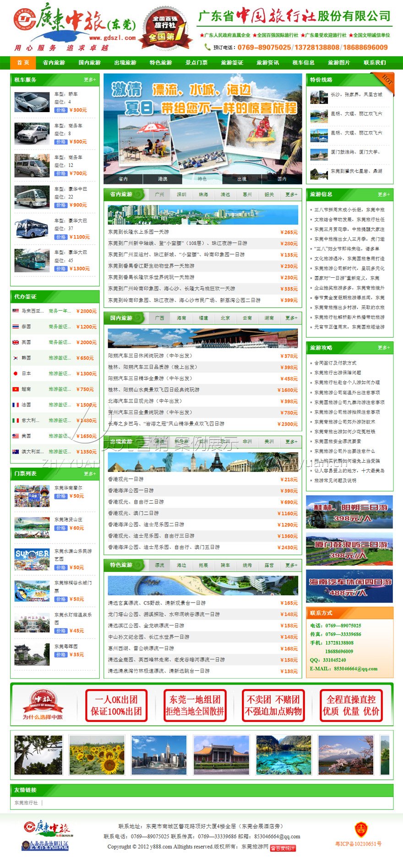Screen dimensions: 403x868
Task: Open the 8-seat 商务车 thumbnail
Action: 32,134
